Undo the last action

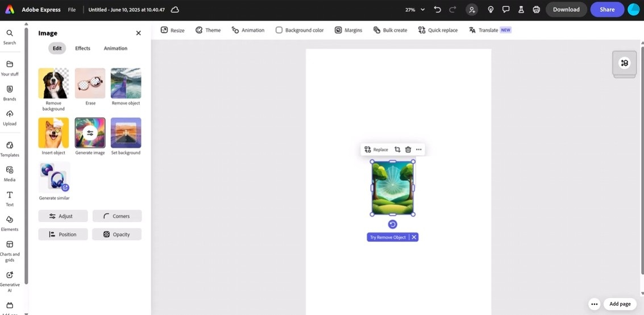pos(438,10)
